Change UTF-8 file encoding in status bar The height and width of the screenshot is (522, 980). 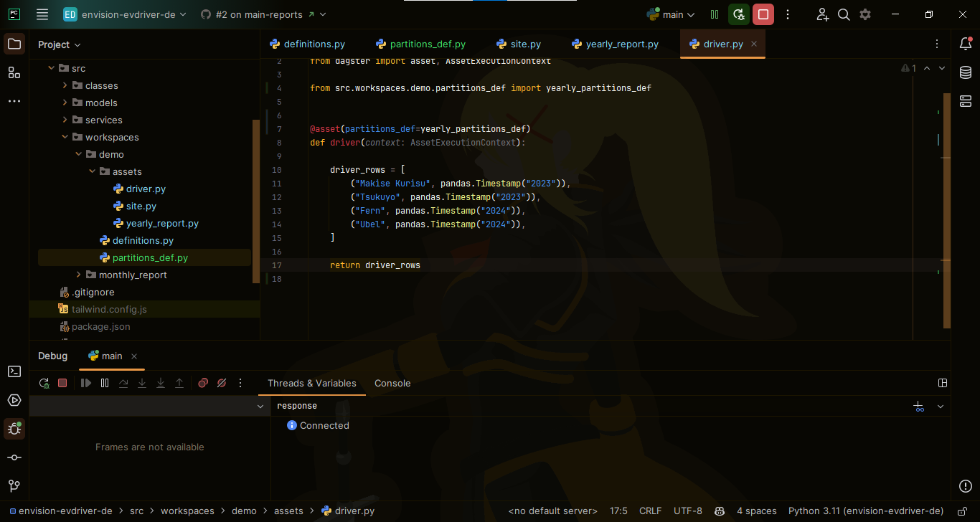coord(688,511)
